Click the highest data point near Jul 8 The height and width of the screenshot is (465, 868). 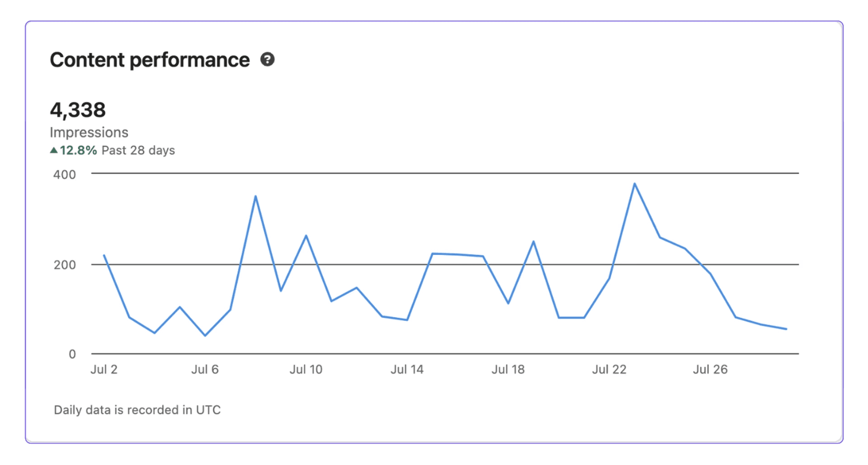tap(256, 197)
